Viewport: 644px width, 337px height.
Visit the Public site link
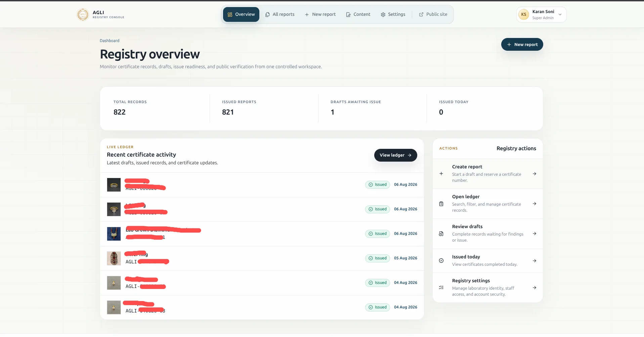(x=433, y=14)
